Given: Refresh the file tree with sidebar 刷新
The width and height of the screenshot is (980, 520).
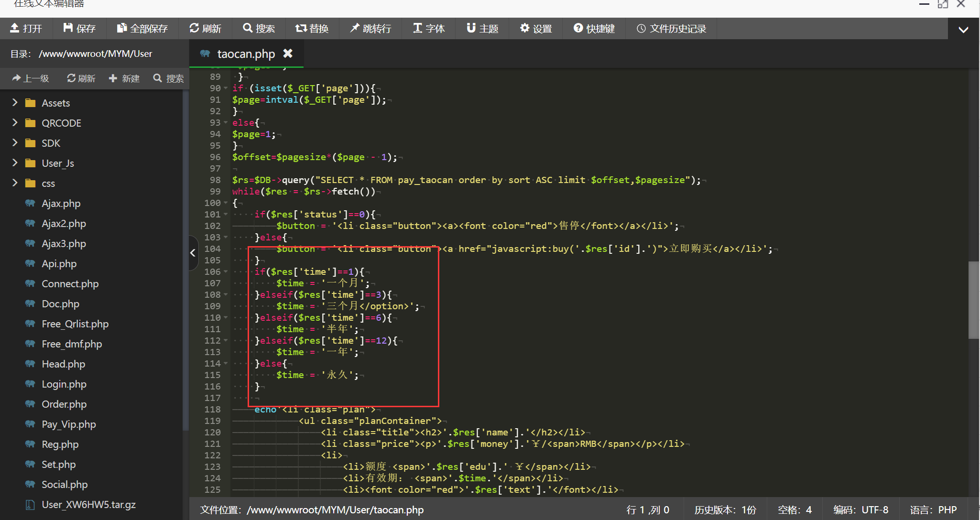Looking at the screenshot, I should tap(81, 78).
